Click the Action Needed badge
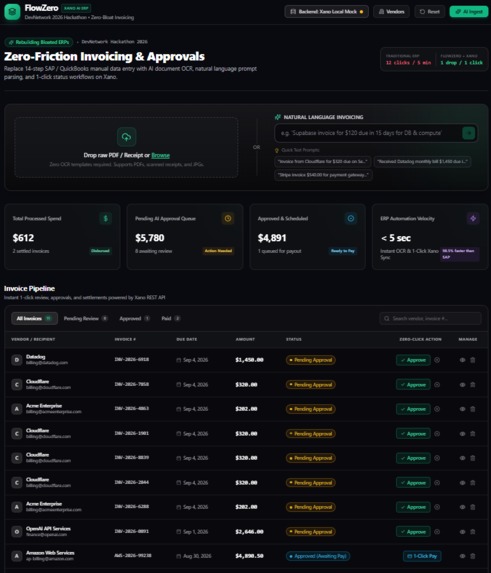The width and height of the screenshot is (491, 573). pos(218,251)
